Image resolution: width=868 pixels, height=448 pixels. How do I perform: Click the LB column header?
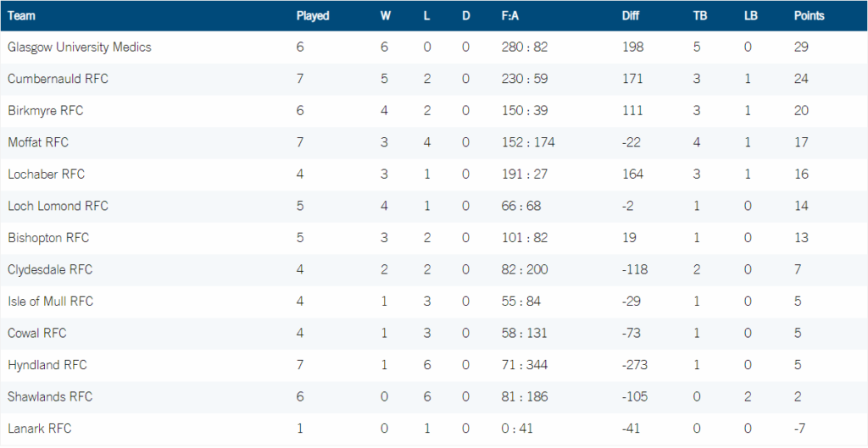pyautogui.click(x=751, y=16)
